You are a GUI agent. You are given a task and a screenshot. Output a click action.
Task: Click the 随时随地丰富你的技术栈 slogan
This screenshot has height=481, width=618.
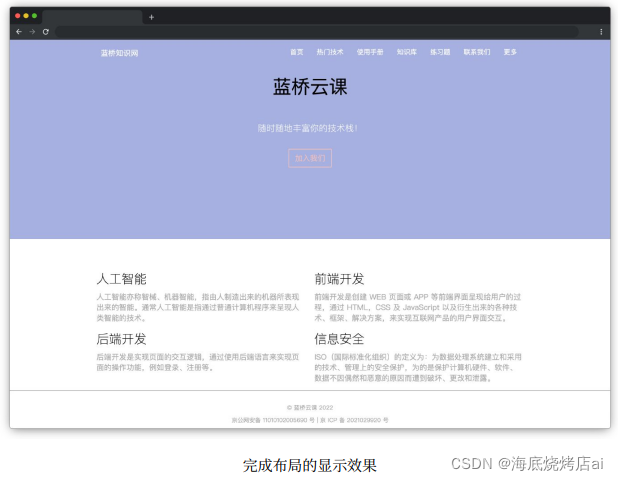[307, 128]
